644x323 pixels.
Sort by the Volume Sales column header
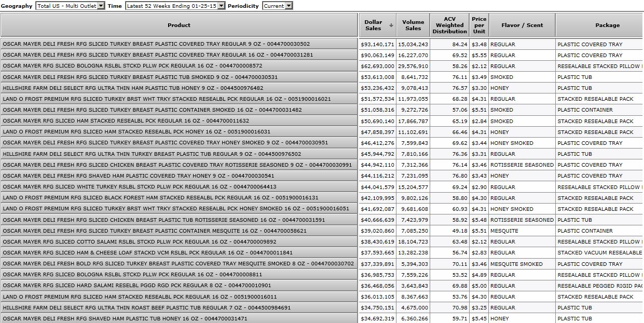pos(413,25)
